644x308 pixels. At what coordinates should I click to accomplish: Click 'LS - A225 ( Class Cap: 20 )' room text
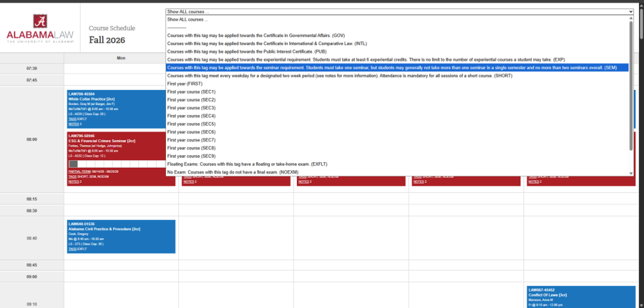pyautogui.click(x=86, y=114)
